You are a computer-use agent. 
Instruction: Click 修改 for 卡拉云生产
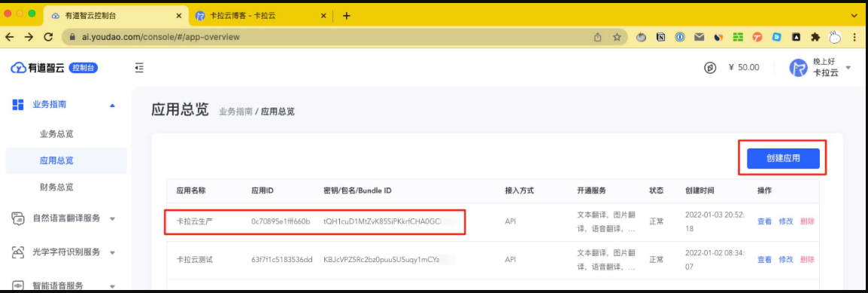[785, 221]
